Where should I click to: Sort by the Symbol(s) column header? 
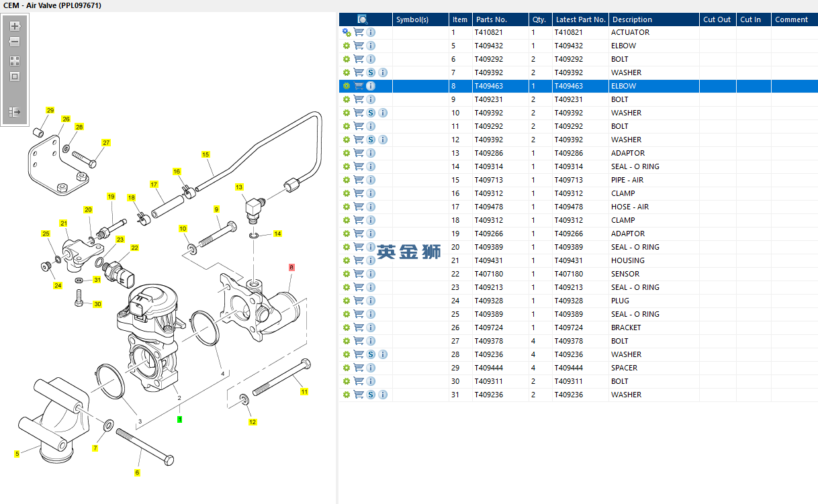[x=421, y=19]
